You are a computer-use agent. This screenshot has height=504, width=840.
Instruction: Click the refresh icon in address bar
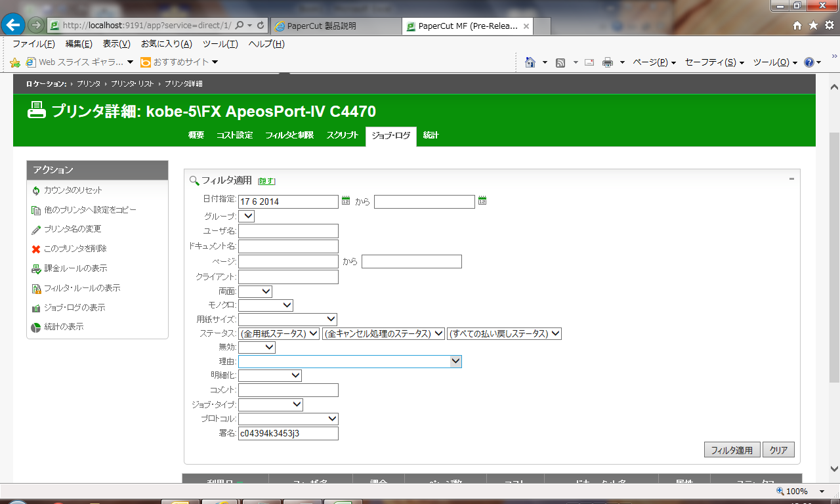tap(261, 26)
